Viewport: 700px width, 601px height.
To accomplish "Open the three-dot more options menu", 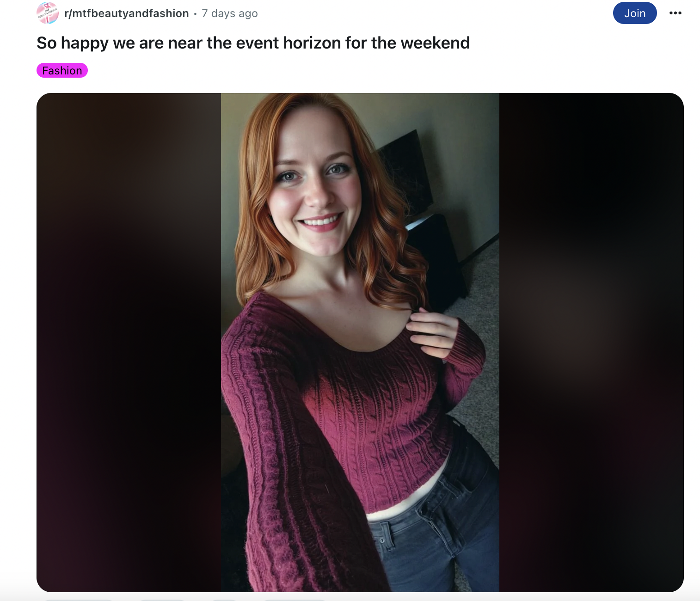I will [x=675, y=13].
